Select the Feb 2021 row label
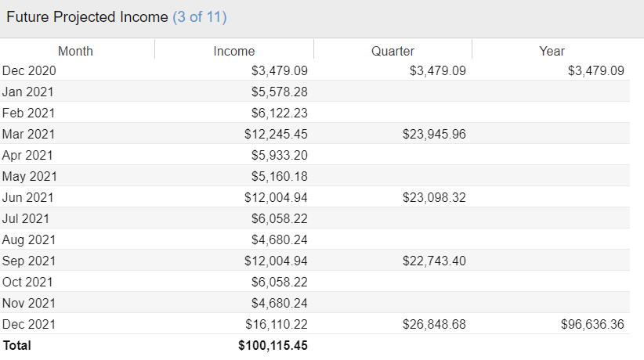The width and height of the screenshot is (644, 360). [x=28, y=113]
